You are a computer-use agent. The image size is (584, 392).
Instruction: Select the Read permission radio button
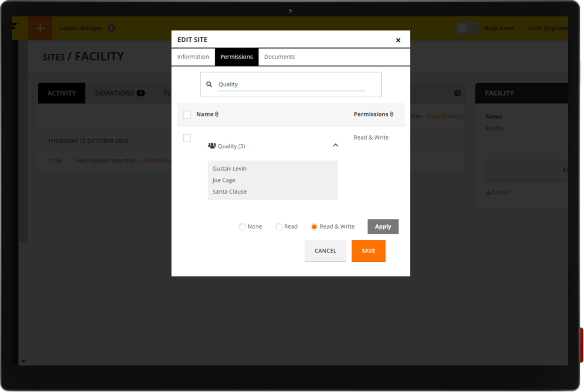click(279, 227)
